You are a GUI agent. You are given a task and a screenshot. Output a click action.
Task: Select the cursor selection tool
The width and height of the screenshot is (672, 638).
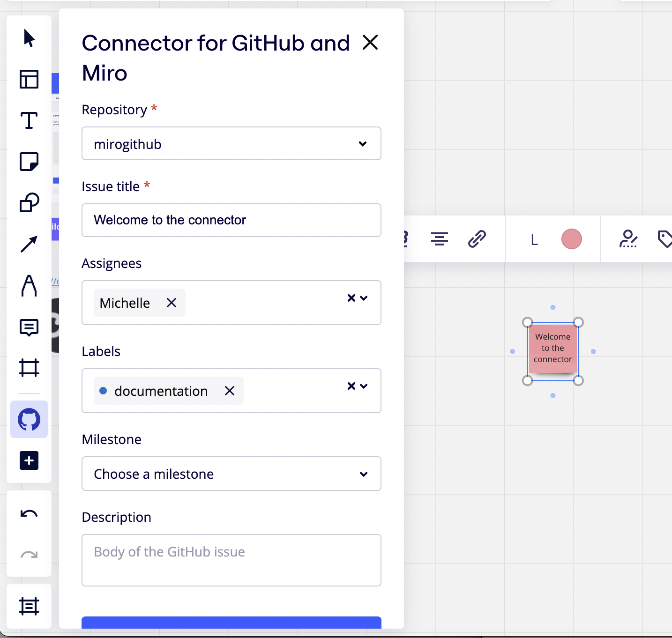(x=29, y=38)
